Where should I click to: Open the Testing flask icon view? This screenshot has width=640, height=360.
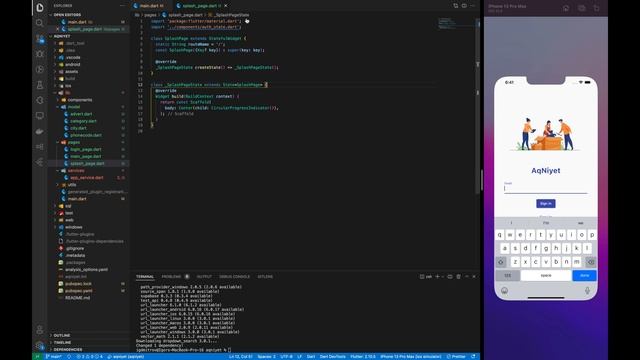pyautogui.click(x=40, y=85)
